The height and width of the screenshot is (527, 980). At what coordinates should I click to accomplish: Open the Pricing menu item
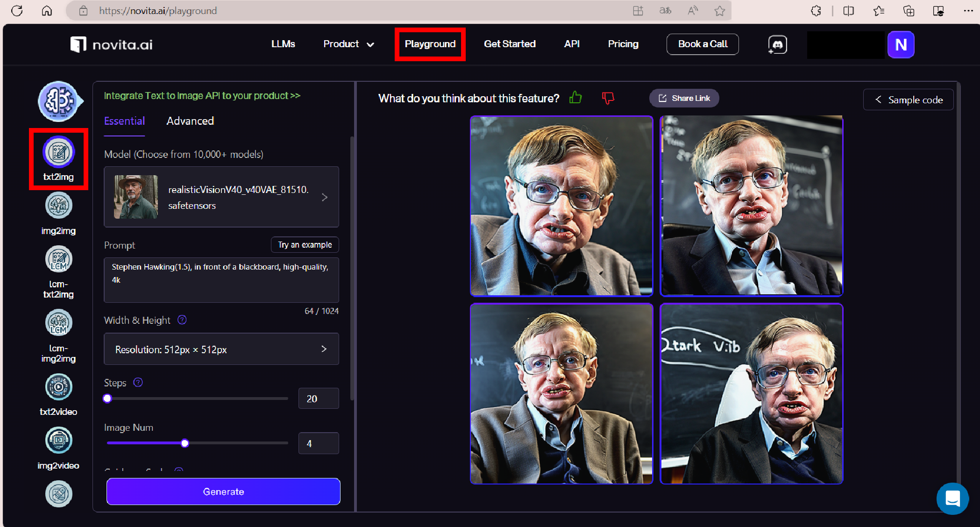pyautogui.click(x=623, y=44)
